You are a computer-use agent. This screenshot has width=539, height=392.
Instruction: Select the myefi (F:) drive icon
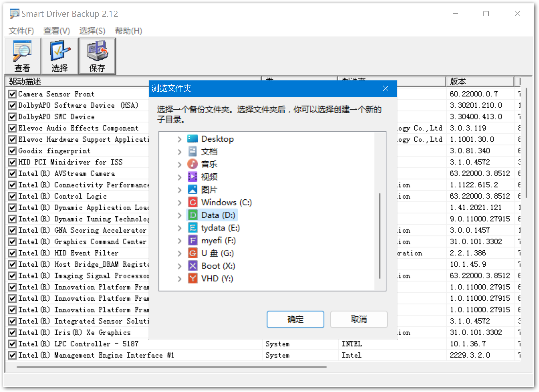(192, 240)
